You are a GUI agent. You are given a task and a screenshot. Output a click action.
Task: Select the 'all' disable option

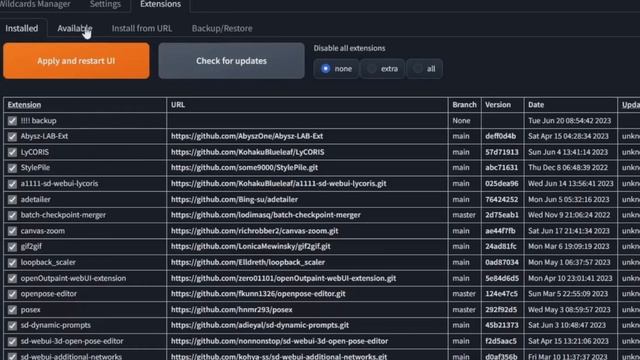click(x=424, y=69)
